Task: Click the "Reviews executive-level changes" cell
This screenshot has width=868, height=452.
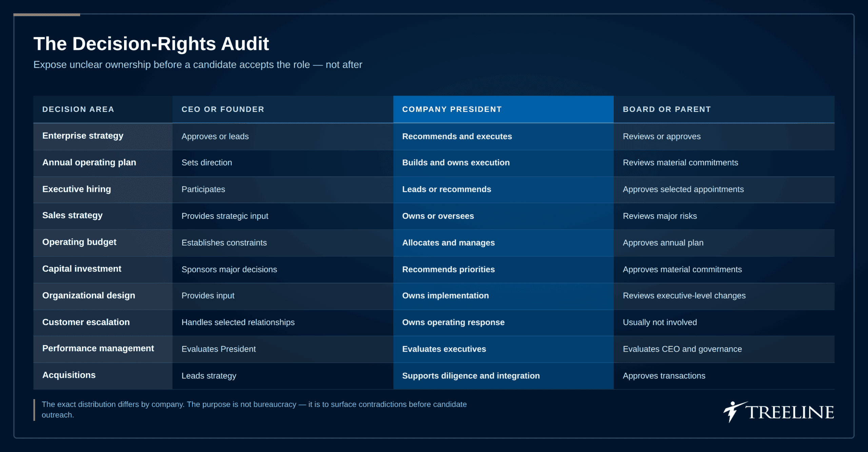Action: click(724, 296)
